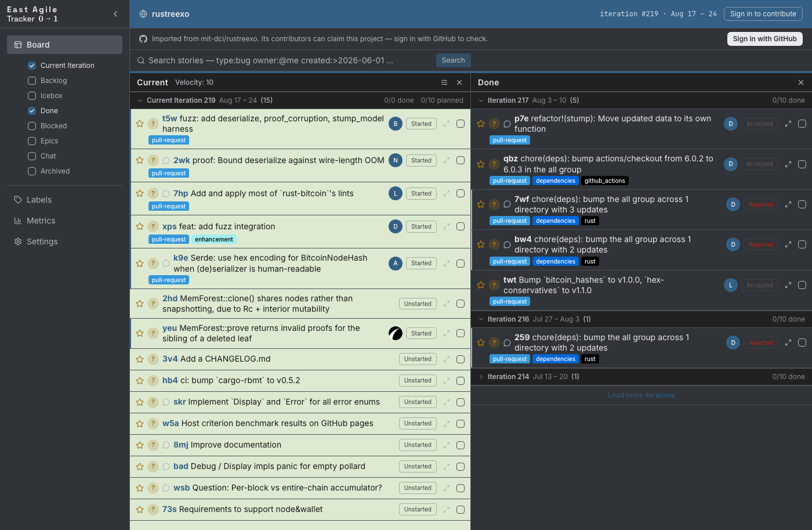Star the 2hd MemForest::clone story
812x530 pixels.
(x=140, y=304)
